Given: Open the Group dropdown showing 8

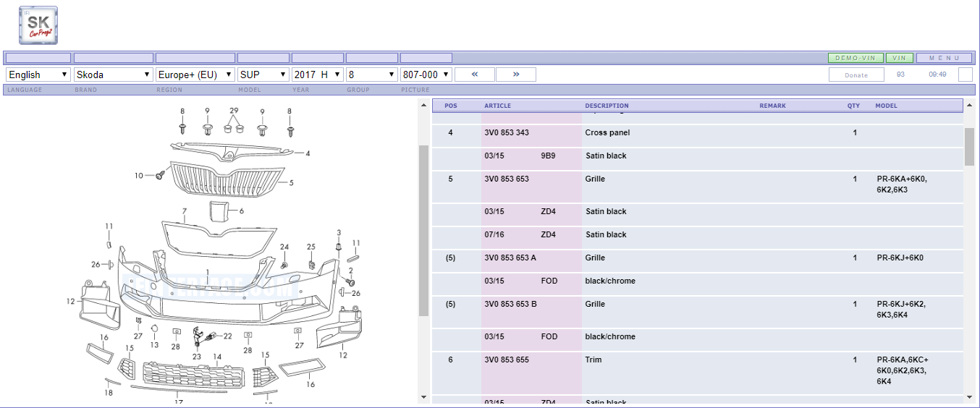Looking at the screenshot, I should [372, 75].
